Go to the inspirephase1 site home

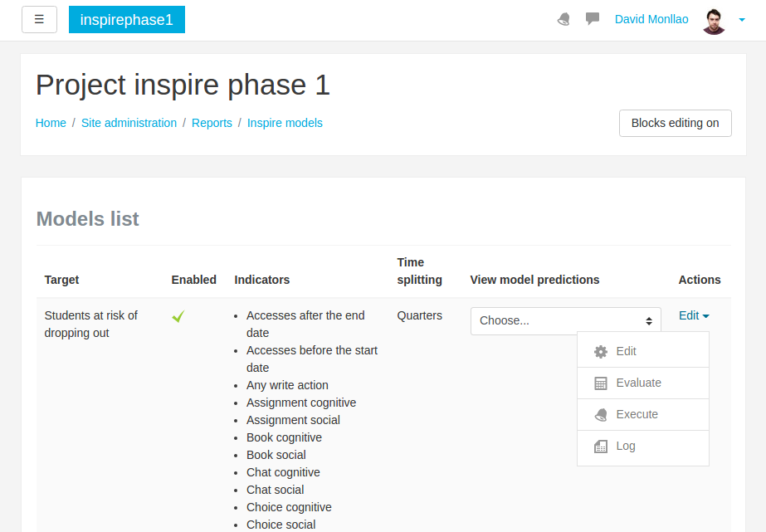pyautogui.click(x=126, y=20)
